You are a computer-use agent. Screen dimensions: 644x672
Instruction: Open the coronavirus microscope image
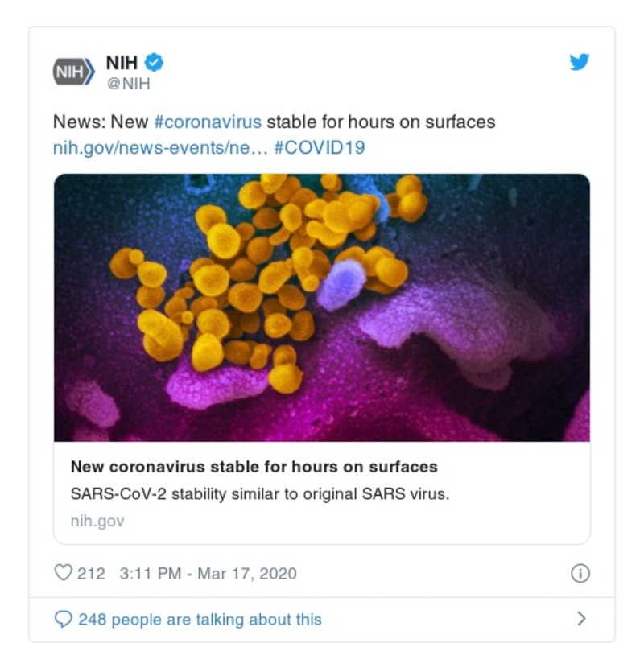click(x=322, y=307)
